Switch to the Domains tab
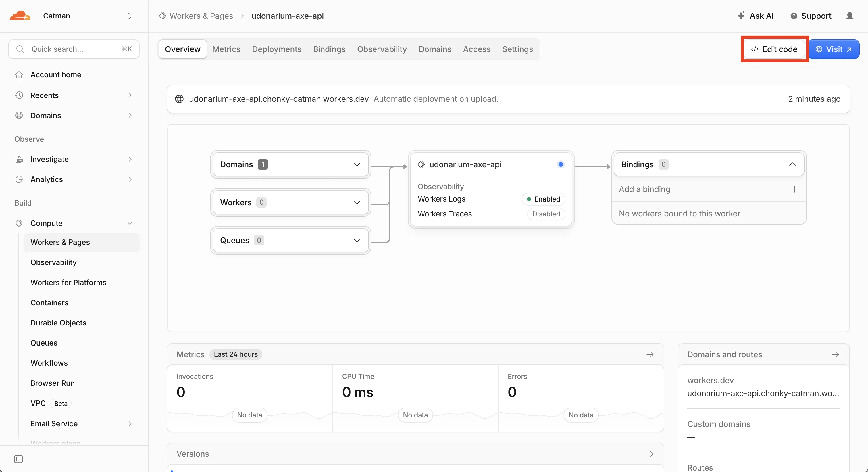868x472 pixels. point(435,49)
